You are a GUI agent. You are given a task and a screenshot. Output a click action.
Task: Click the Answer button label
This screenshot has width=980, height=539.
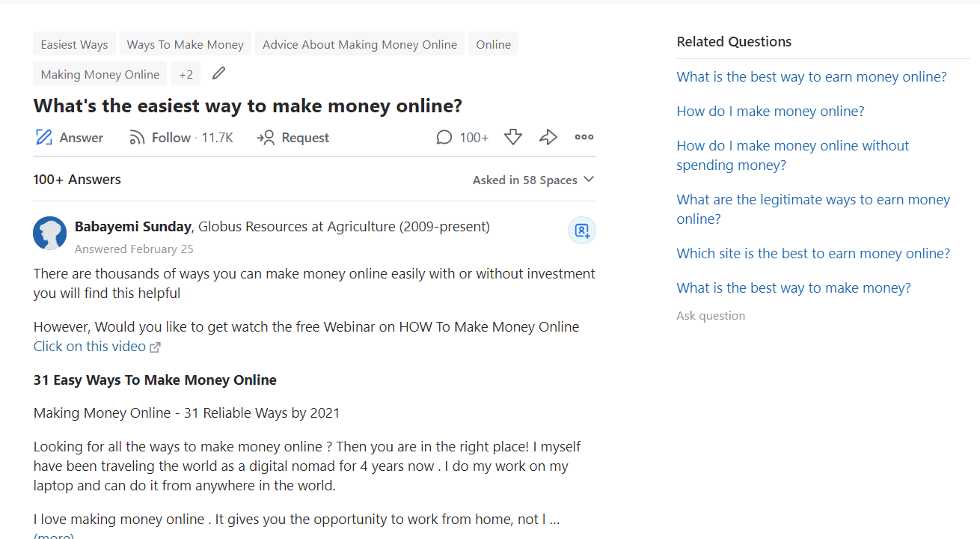click(82, 138)
